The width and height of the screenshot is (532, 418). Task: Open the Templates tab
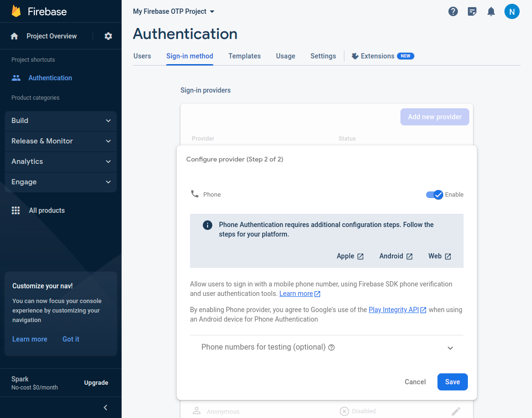tap(244, 56)
